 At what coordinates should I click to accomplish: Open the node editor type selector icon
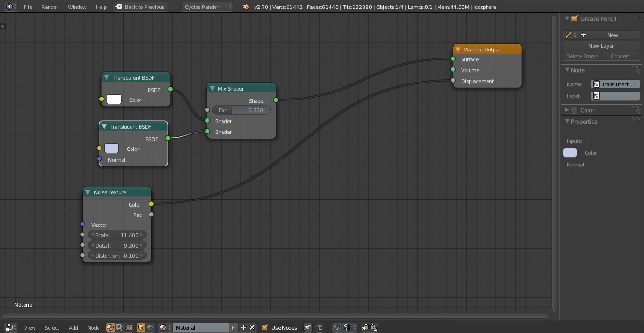coord(10,327)
